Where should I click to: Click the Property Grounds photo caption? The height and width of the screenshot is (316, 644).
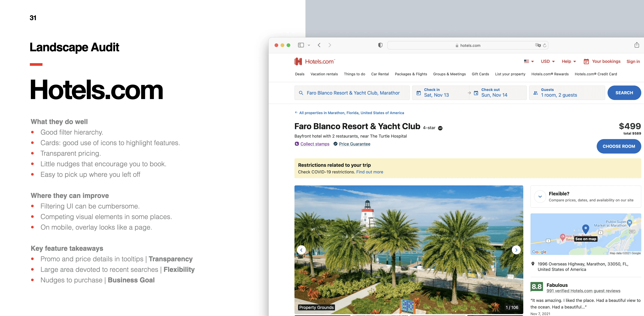click(x=316, y=308)
